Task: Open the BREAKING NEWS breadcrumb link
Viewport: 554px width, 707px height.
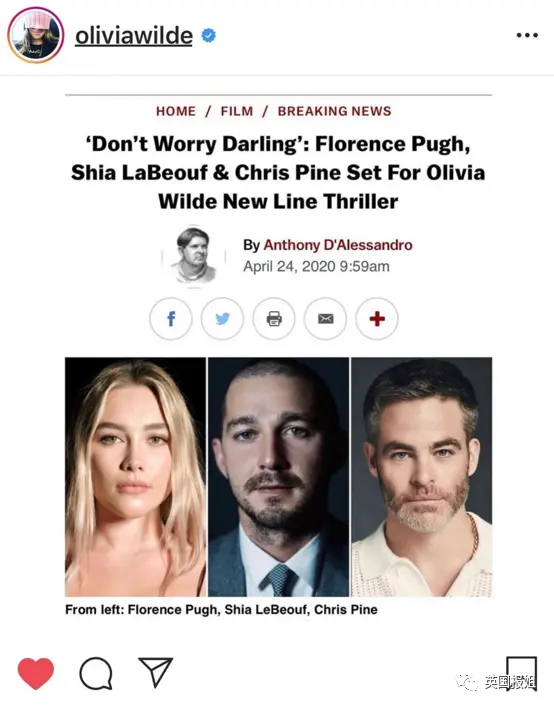Action: [334, 111]
